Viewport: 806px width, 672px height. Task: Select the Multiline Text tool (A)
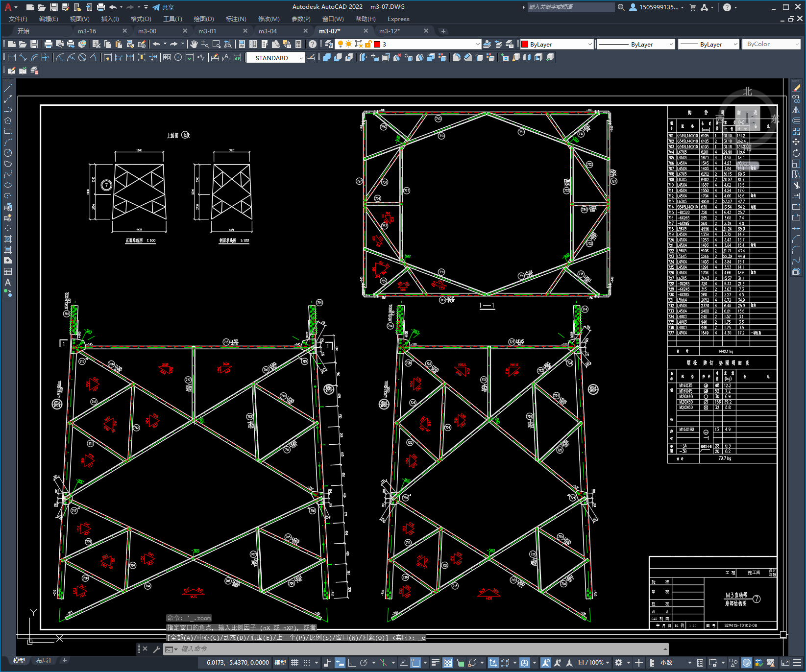pos(8,282)
